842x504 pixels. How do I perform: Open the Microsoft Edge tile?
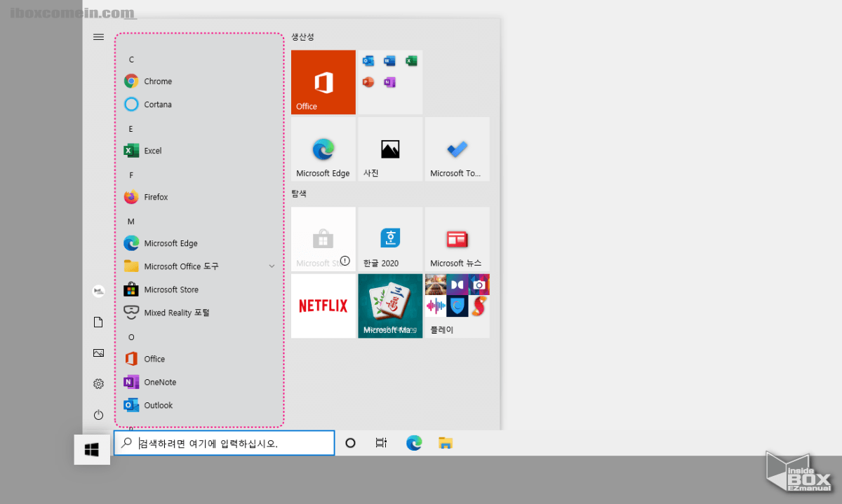(323, 149)
